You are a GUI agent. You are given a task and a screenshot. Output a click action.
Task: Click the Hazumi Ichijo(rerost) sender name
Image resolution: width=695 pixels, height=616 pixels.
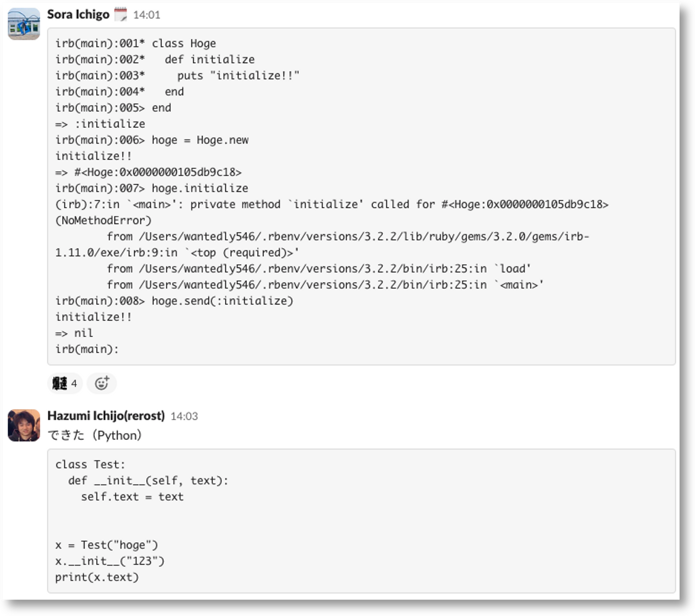pos(106,416)
